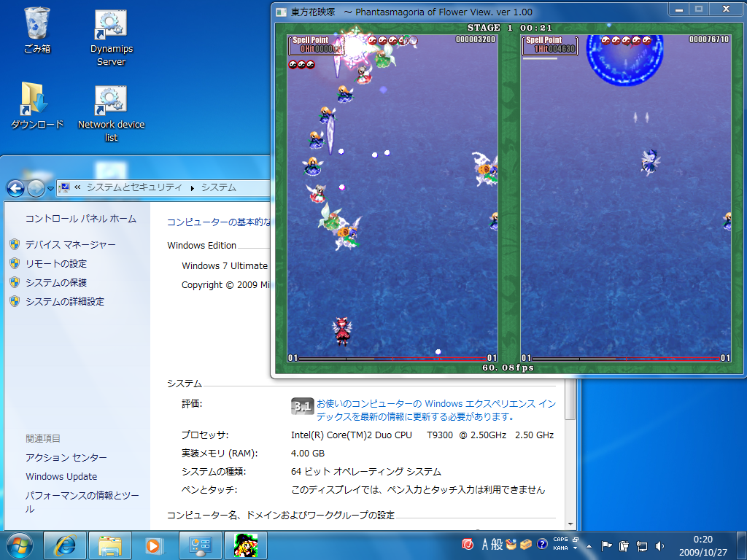The height and width of the screenshot is (560, 747).
Task: Expand breadcrumb arrow after システムとセキュリティ
Action: (193, 188)
